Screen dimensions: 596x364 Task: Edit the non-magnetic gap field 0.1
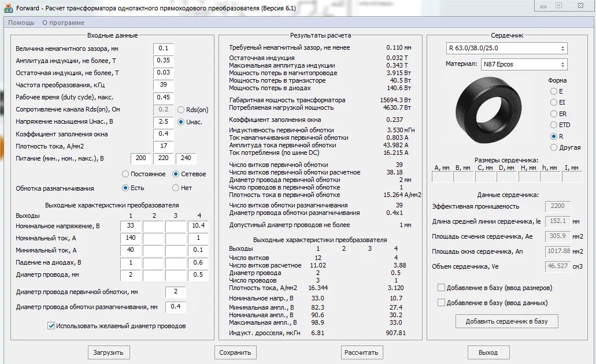[x=164, y=49]
